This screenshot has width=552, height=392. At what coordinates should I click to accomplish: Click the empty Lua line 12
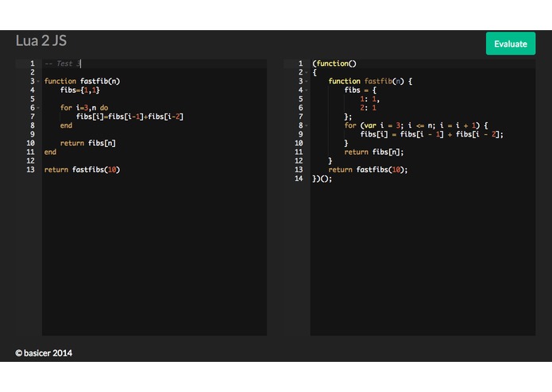point(154,161)
